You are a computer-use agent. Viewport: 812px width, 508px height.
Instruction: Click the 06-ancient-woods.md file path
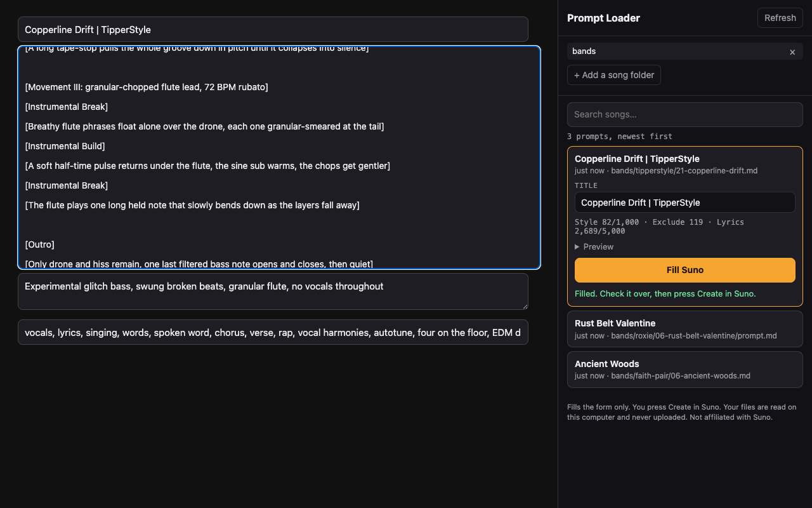[681, 376]
